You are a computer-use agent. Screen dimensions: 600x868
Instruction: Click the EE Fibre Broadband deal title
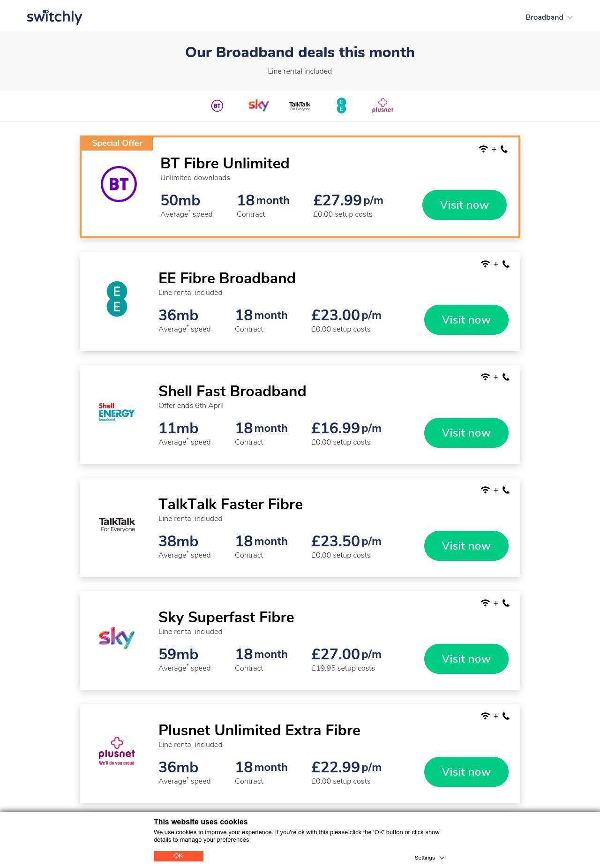click(227, 278)
